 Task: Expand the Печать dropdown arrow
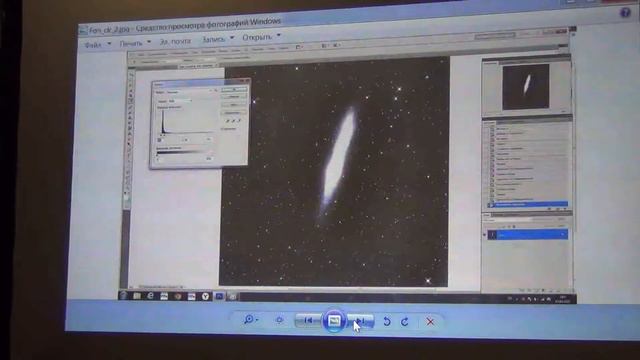(149, 42)
